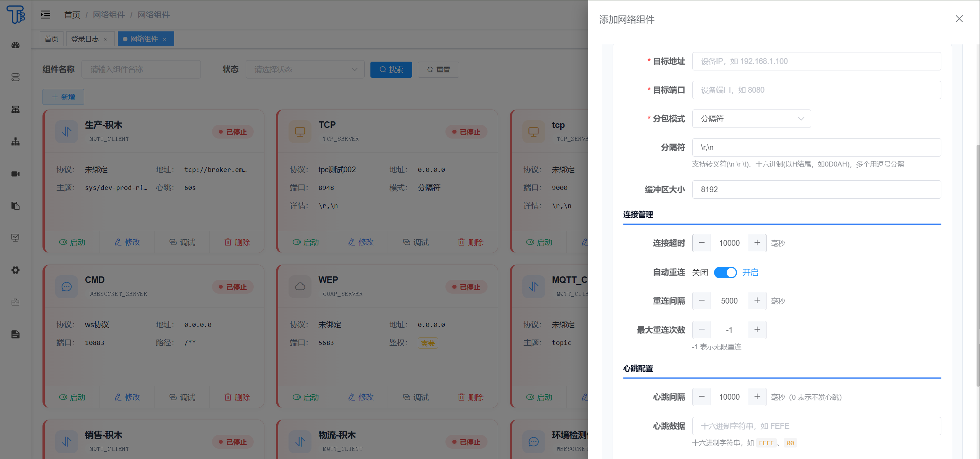Switch to the 登录日志 tab
This screenshot has width=980, height=459.
(x=85, y=39)
